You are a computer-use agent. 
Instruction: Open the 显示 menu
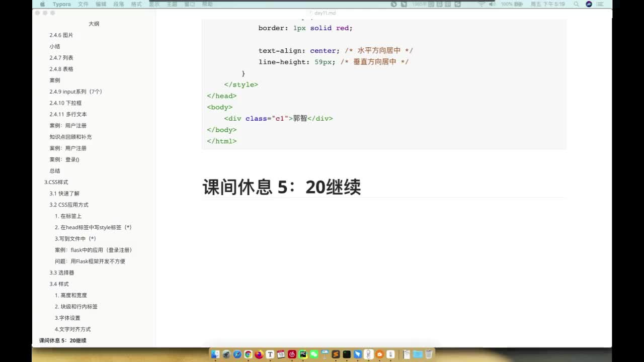point(154,4)
